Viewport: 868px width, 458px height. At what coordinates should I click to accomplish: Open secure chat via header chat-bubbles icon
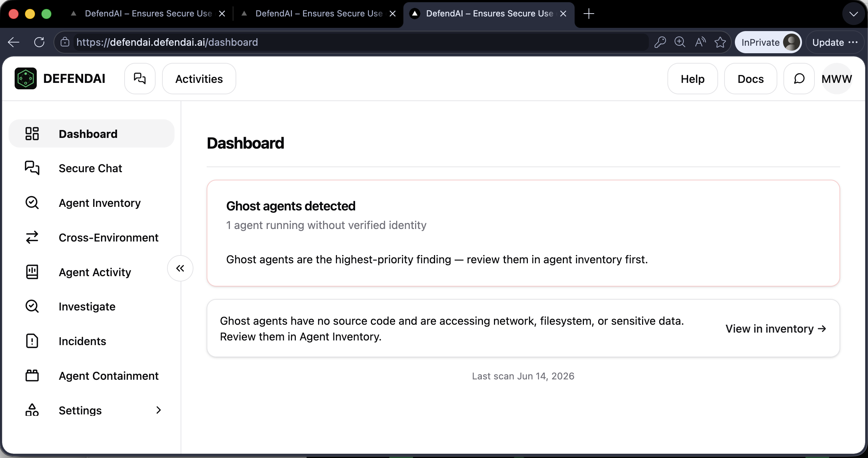[140, 79]
